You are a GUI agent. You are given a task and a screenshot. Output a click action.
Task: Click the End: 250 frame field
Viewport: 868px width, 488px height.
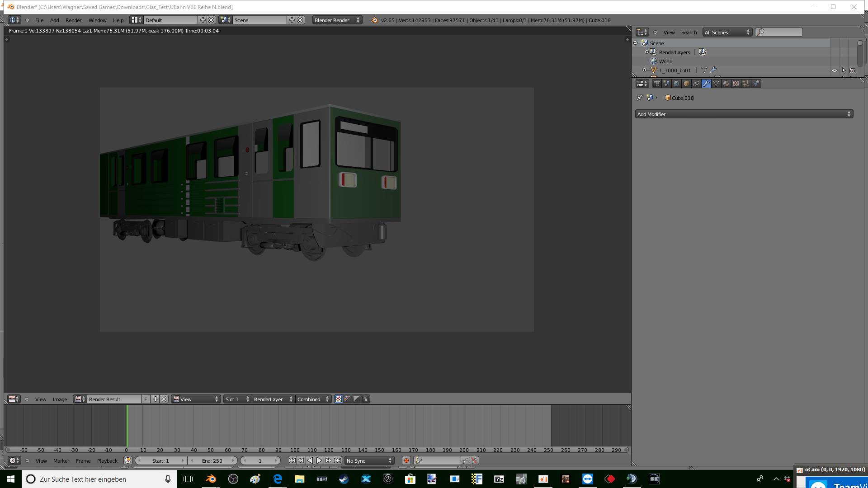click(x=212, y=461)
